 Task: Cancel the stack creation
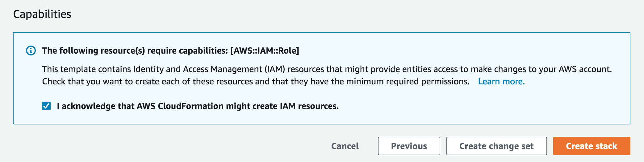(345, 146)
